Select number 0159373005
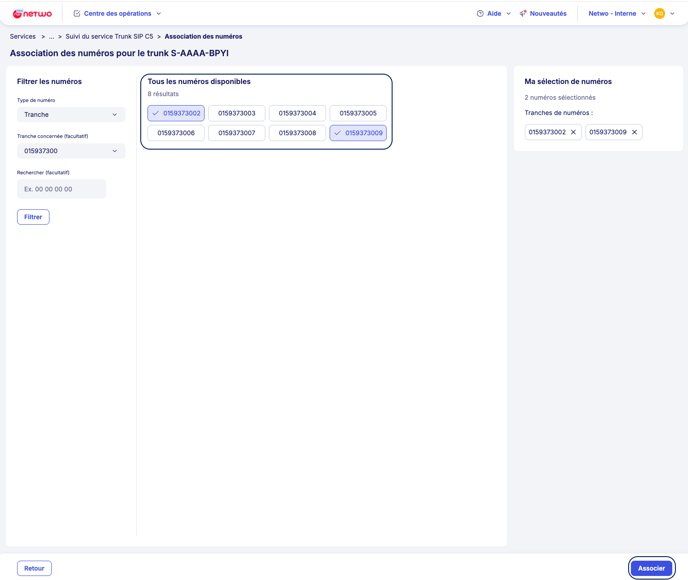 coord(358,113)
